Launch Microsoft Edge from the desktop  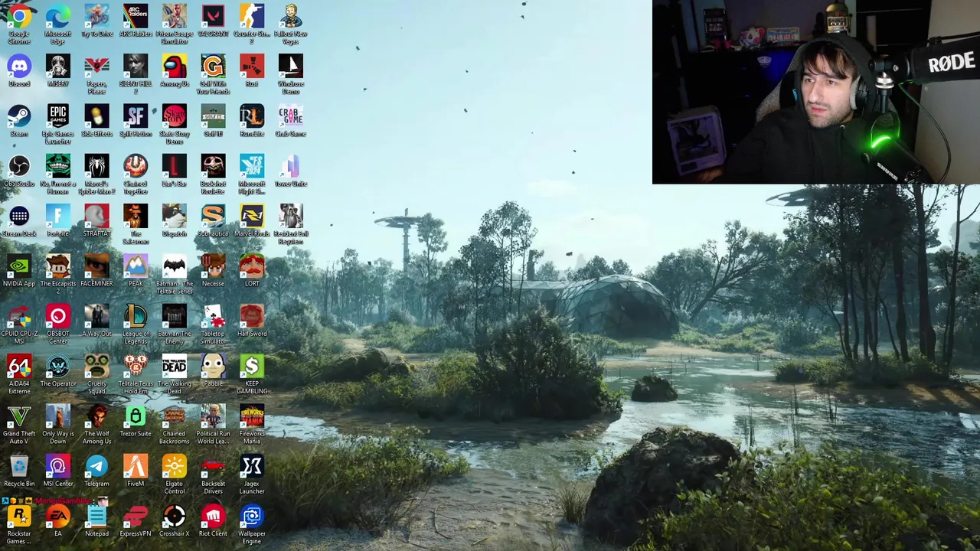click(57, 17)
